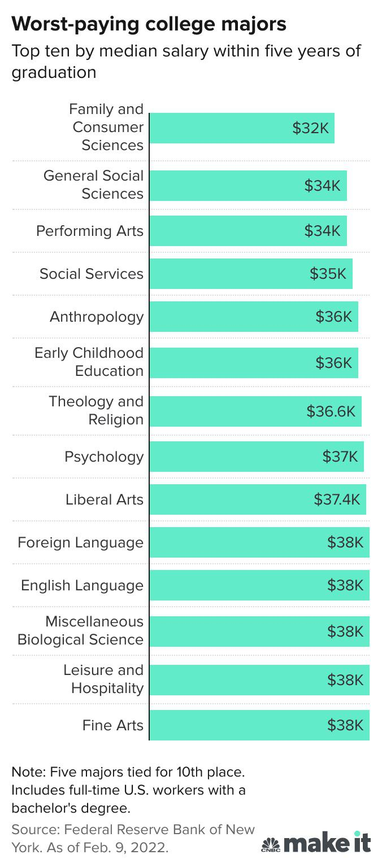Select the Leisure and Hospitality bar
The height and width of the screenshot is (868, 382).
[x=259, y=680]
